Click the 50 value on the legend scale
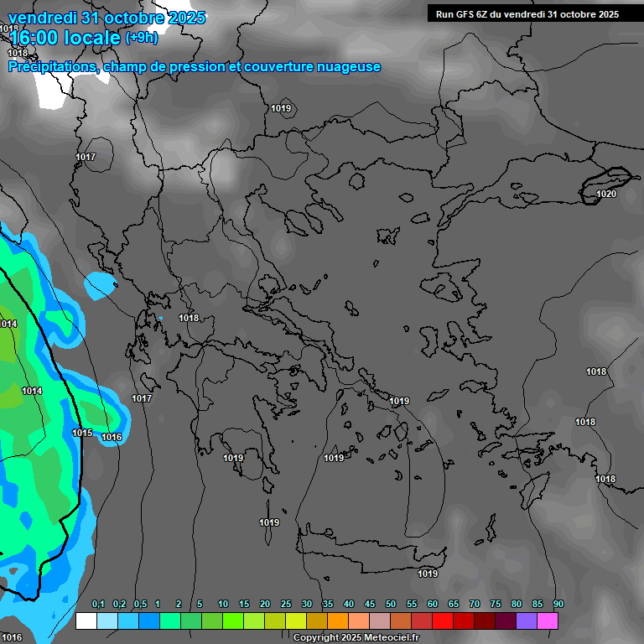 pos(391,604)
